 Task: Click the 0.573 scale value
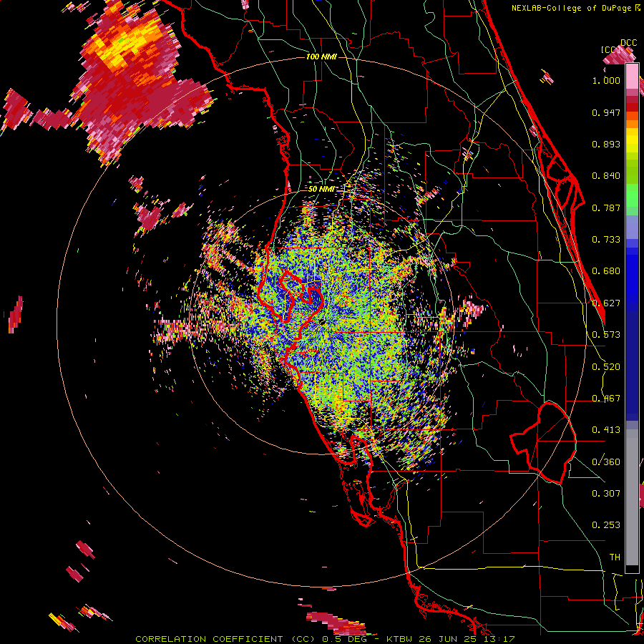click(606, 335)
